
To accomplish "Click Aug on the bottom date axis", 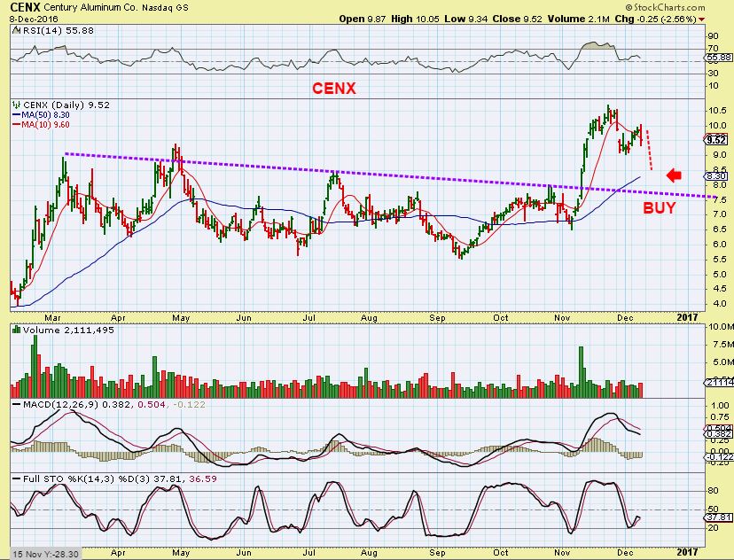I will 369,553.
